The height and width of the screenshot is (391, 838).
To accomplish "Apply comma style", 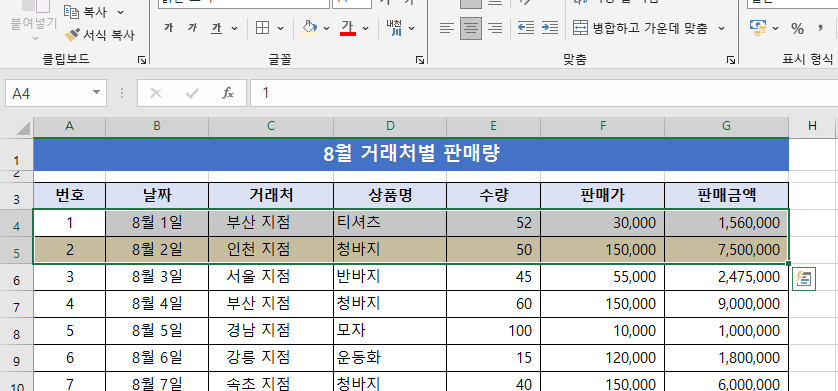I will (x=820, y=28).
